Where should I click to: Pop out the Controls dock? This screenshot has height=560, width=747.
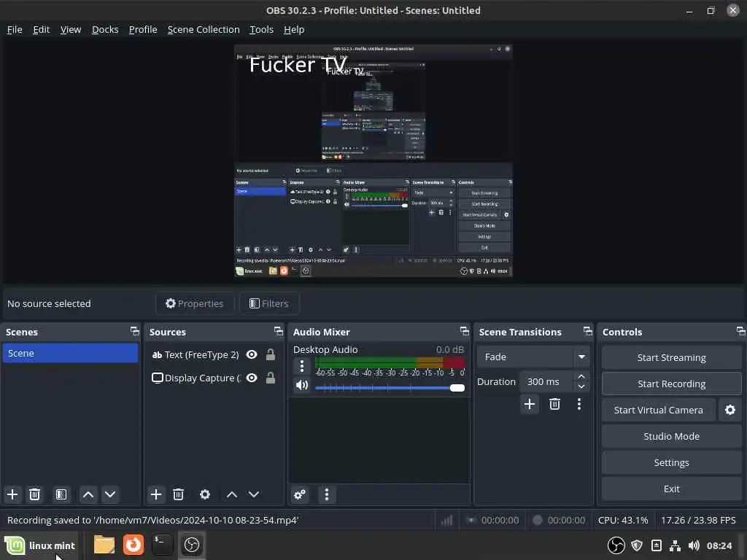[x=741, y=331]
